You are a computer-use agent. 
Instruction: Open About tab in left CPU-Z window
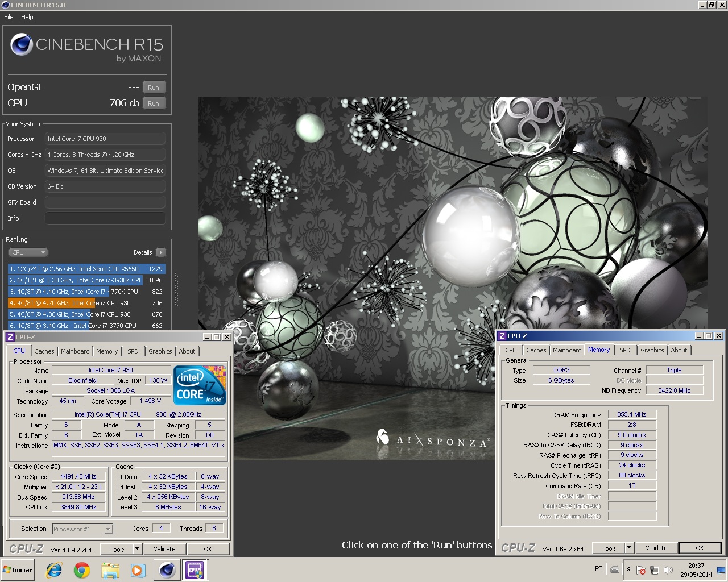click(x=187, y=351)
